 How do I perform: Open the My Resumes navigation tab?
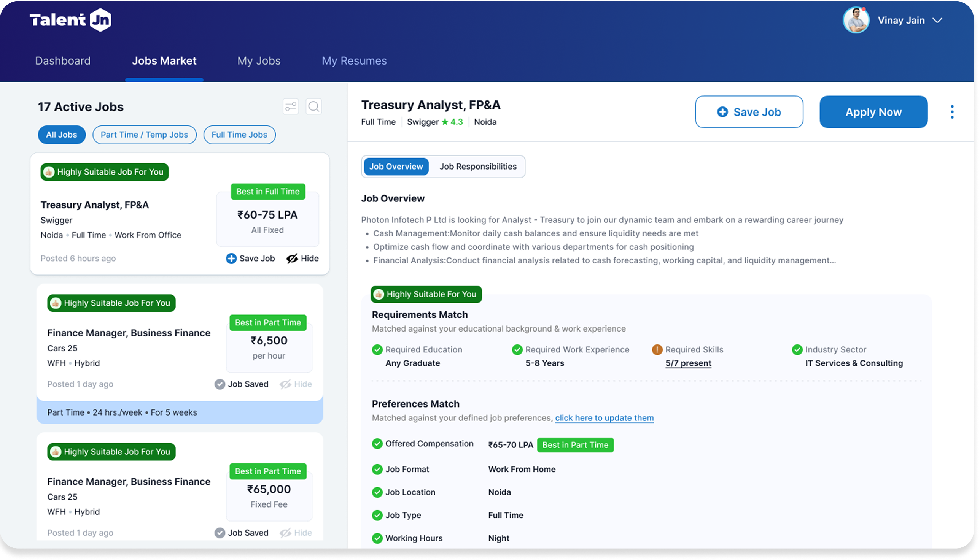click(354, 61)
